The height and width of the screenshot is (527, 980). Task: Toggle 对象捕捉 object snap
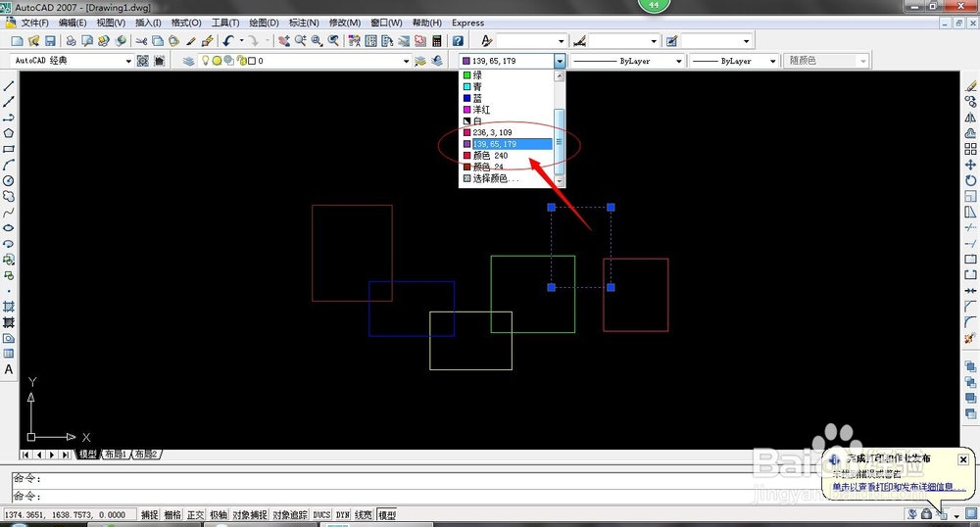pos(250,515)
